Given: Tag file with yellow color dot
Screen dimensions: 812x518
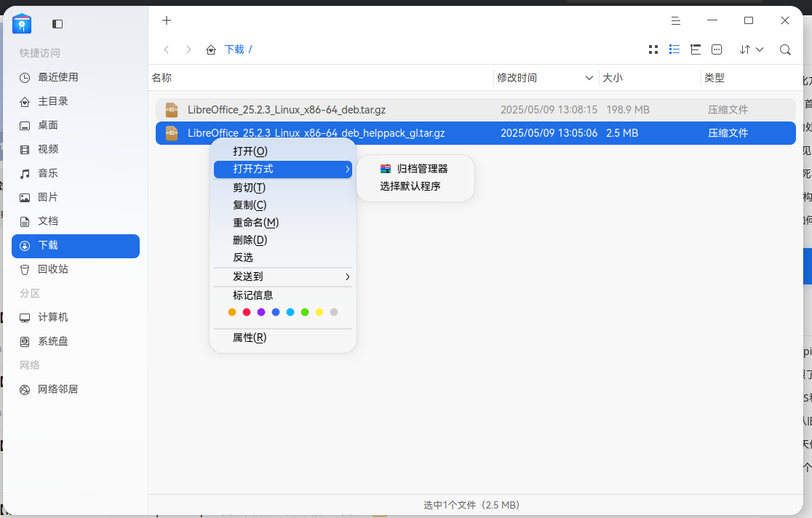Looking at the screenshot, I should (319, 312).
